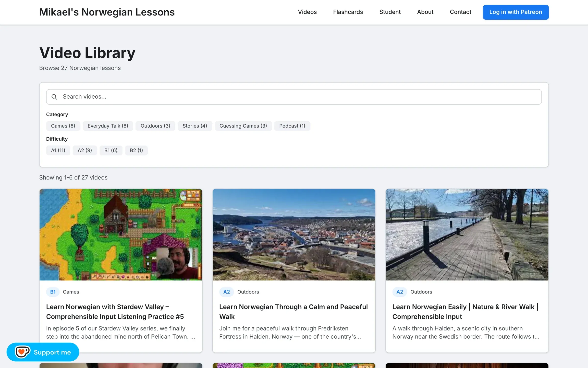This screenshot has width=588, height=368.
Task: Click the 'Video Library' heading
Action: 87,53
